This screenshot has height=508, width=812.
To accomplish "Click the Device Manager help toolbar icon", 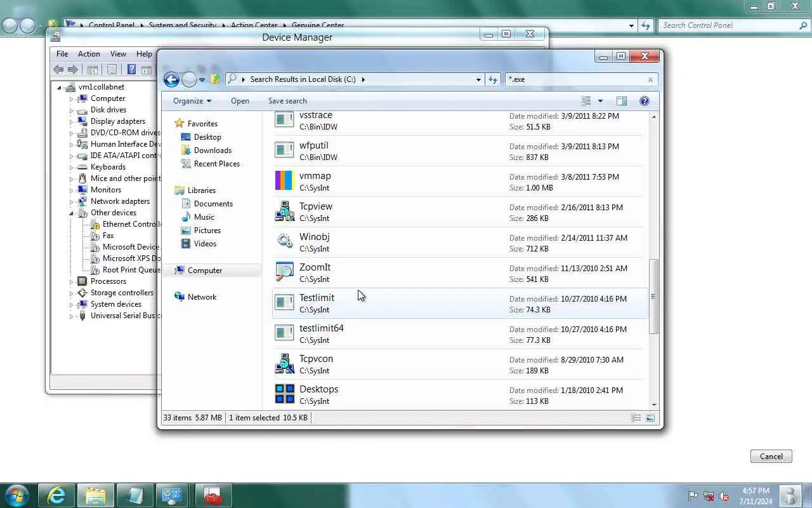I will click(x=131, y=70).
